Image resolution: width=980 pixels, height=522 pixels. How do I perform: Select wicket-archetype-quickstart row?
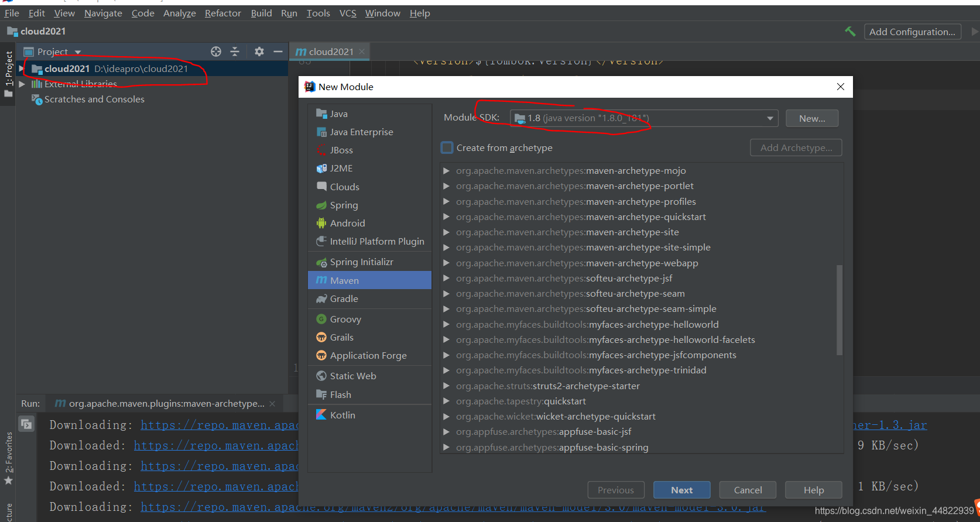[642, 416]
